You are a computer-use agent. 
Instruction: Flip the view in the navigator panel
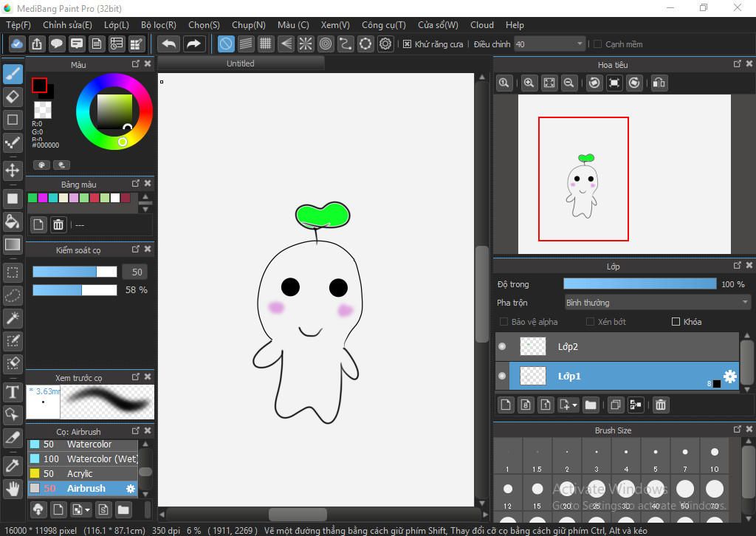point(659,83)
